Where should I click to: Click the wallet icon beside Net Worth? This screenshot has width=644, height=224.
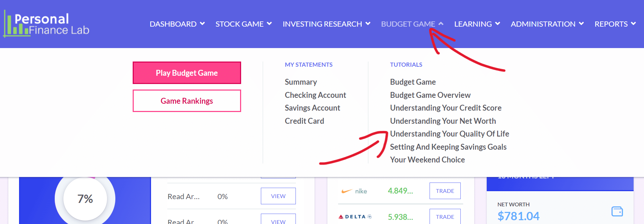click(x=617, y=211)
